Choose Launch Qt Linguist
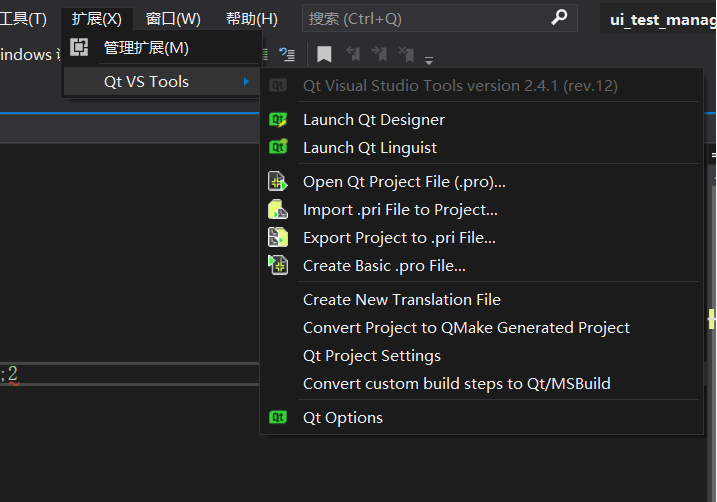Viewport: 717px width, 502px height. coord(482,148)
